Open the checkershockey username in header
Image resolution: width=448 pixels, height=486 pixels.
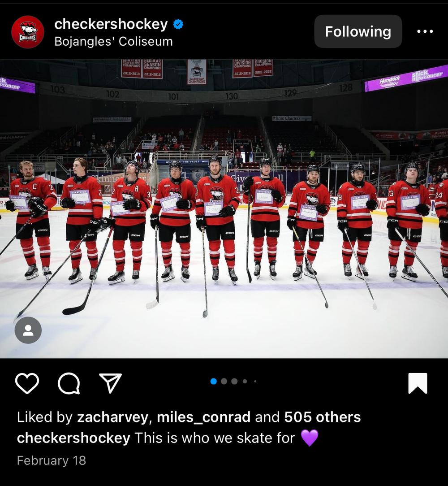point(111,24)
